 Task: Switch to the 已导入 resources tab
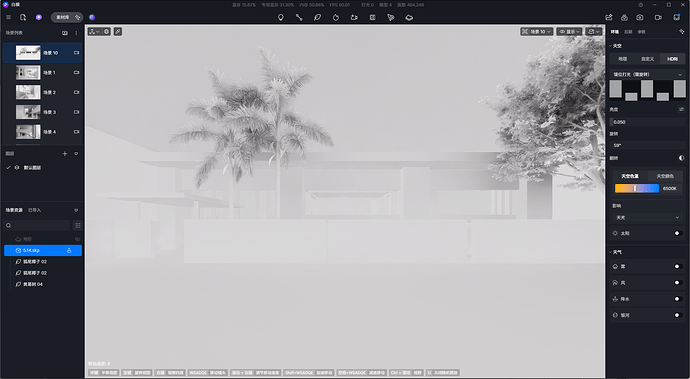pyautogui.click(x=34, y=210)
